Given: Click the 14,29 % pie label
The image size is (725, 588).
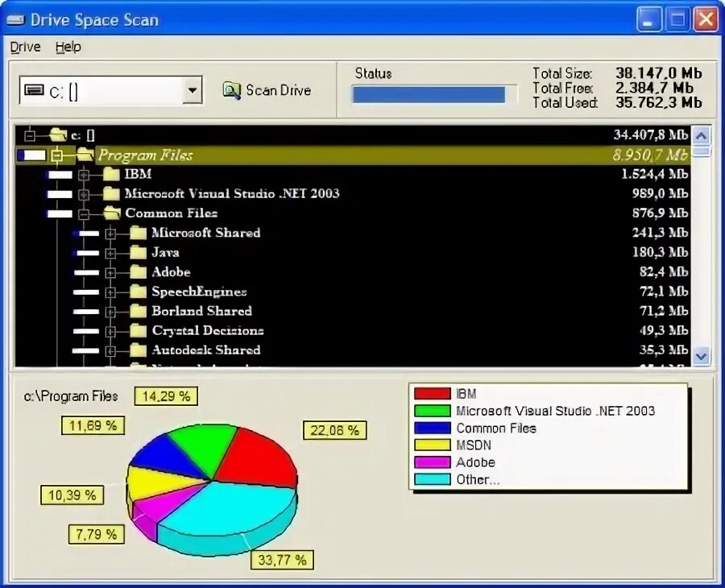Looking at the screenshot, I should (166, 396).
